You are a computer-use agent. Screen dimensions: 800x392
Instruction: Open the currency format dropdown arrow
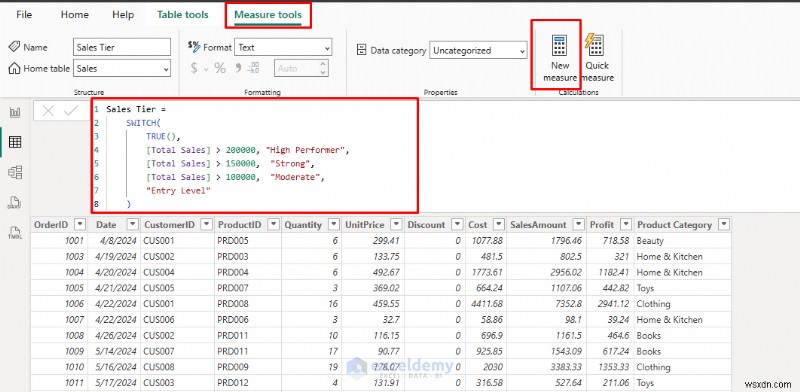pos(206,69)
